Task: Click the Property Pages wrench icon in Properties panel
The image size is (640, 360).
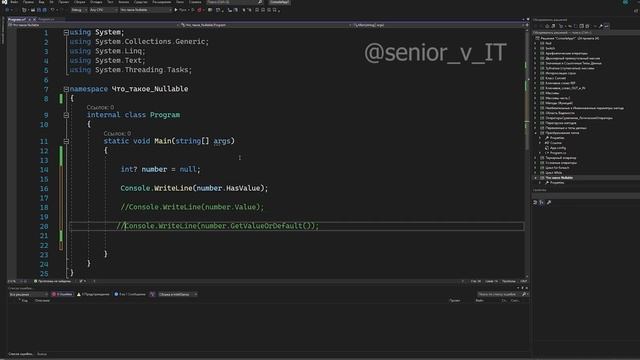Action: click(x=549, y=202)
